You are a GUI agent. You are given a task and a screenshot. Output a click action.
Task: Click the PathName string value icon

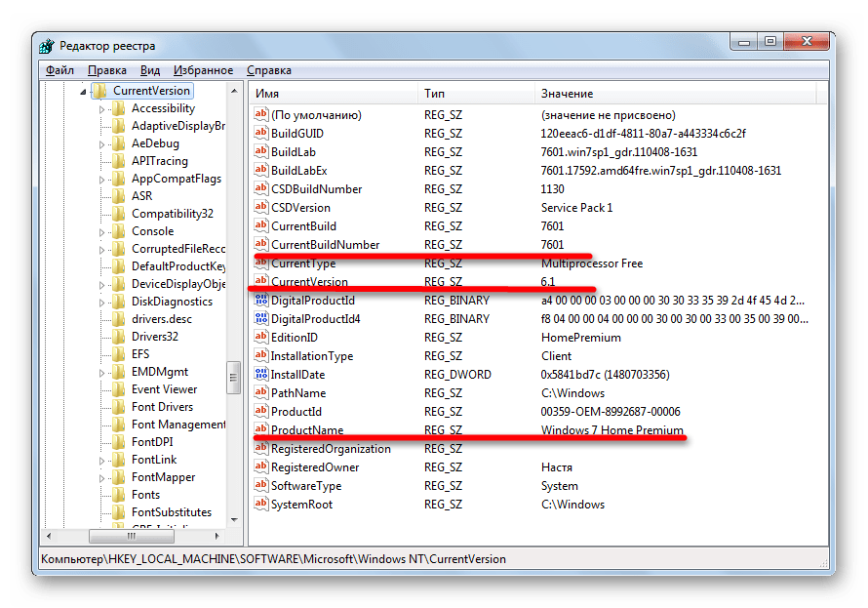click(260, 392)
